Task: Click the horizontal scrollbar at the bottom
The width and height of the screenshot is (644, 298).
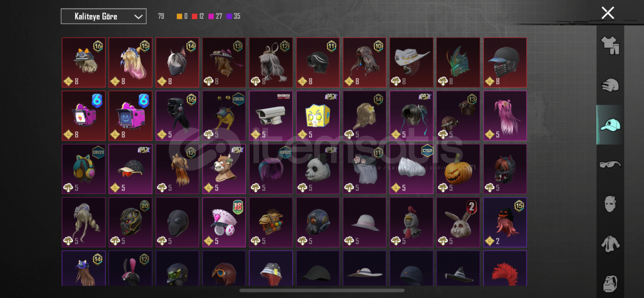Action: tap(322, 290)
